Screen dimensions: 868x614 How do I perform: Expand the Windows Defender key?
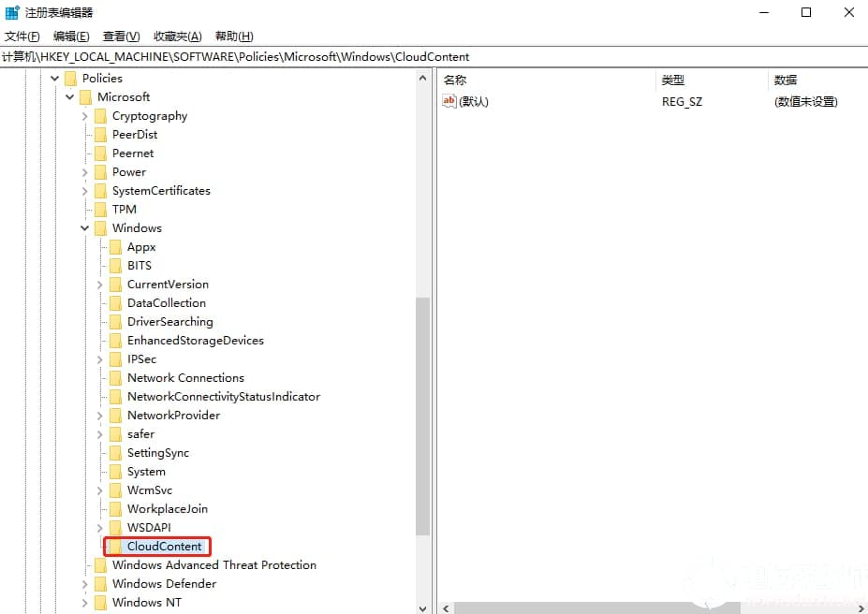[84, 584]
